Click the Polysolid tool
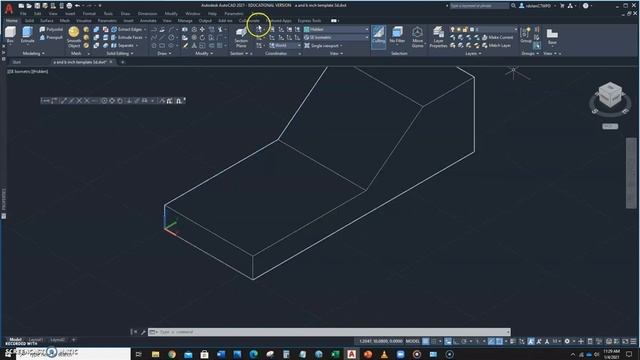Viewport: 640px width, 360px height. (x=51, y=29)
